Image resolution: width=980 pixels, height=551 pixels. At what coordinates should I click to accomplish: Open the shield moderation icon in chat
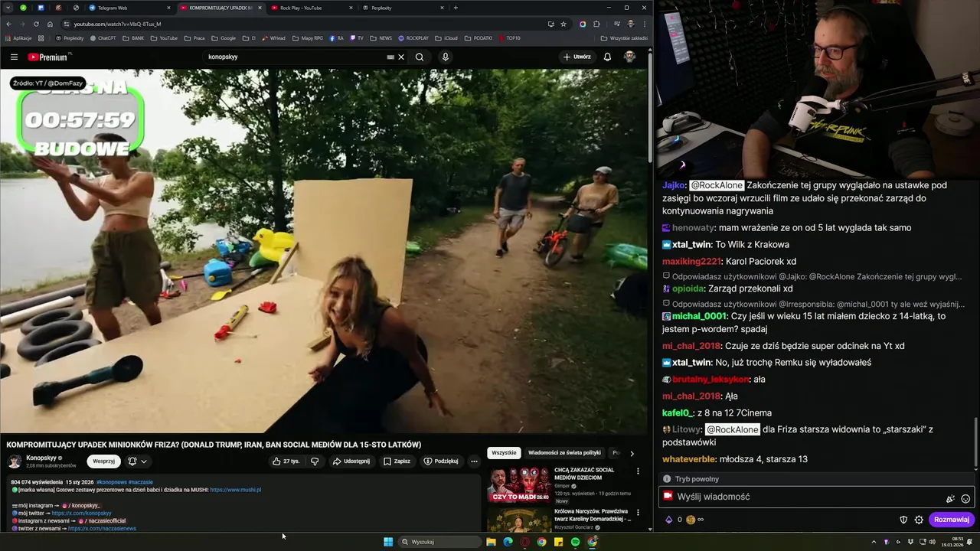point(903,520)
